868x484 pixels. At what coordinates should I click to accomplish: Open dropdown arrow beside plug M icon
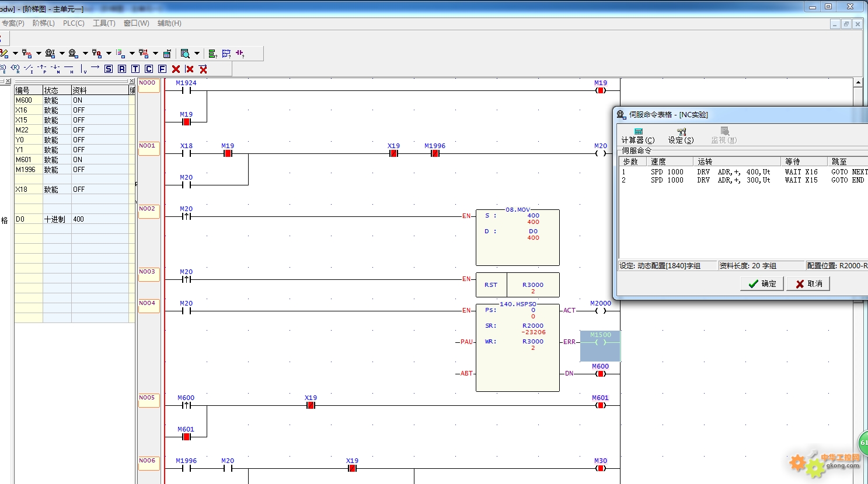(x=155, y=54)
